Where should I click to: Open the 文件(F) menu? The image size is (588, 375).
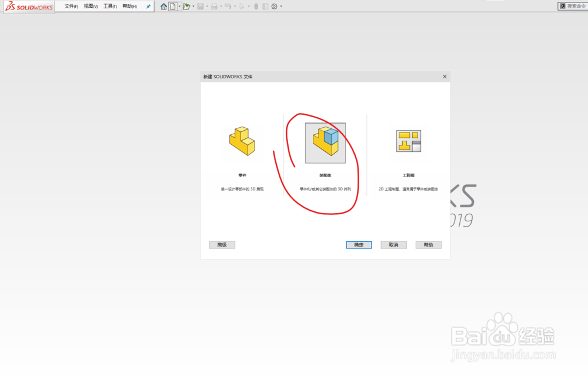tap(71, 6)
